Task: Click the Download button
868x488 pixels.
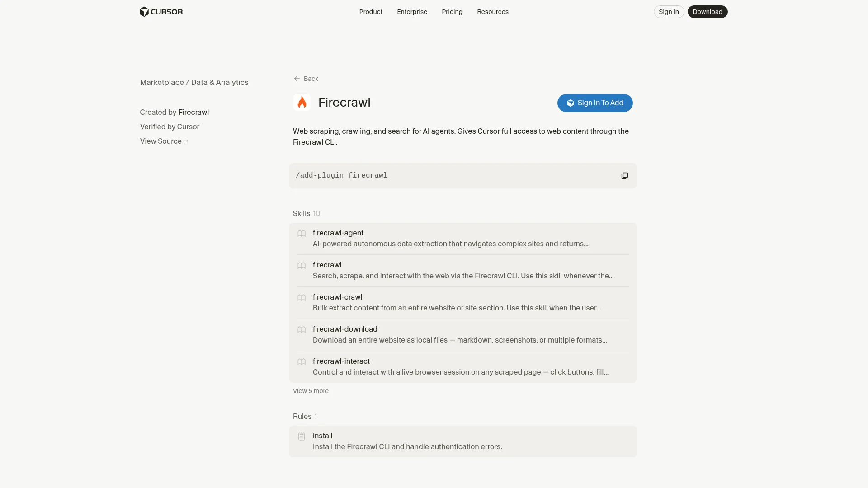Action: point(708,12)
